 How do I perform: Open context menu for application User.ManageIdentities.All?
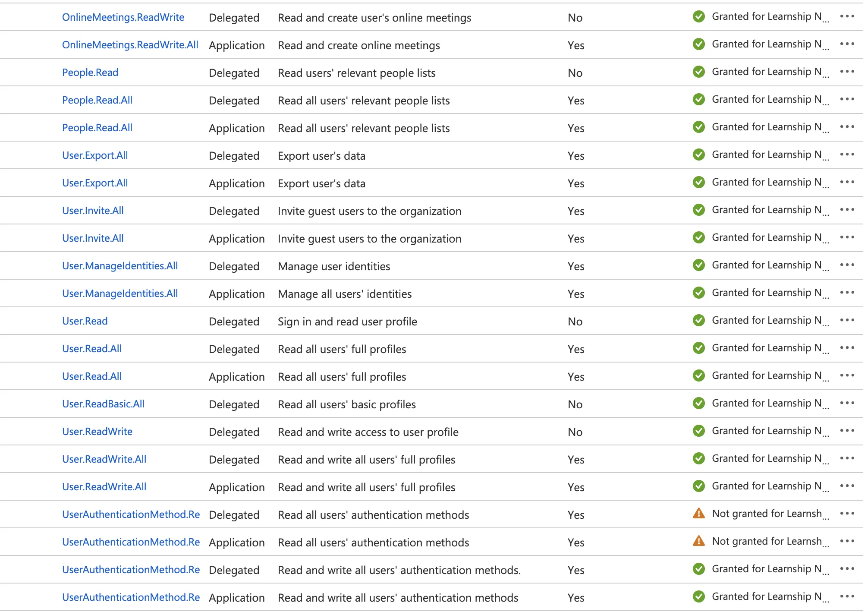[847, 293]
